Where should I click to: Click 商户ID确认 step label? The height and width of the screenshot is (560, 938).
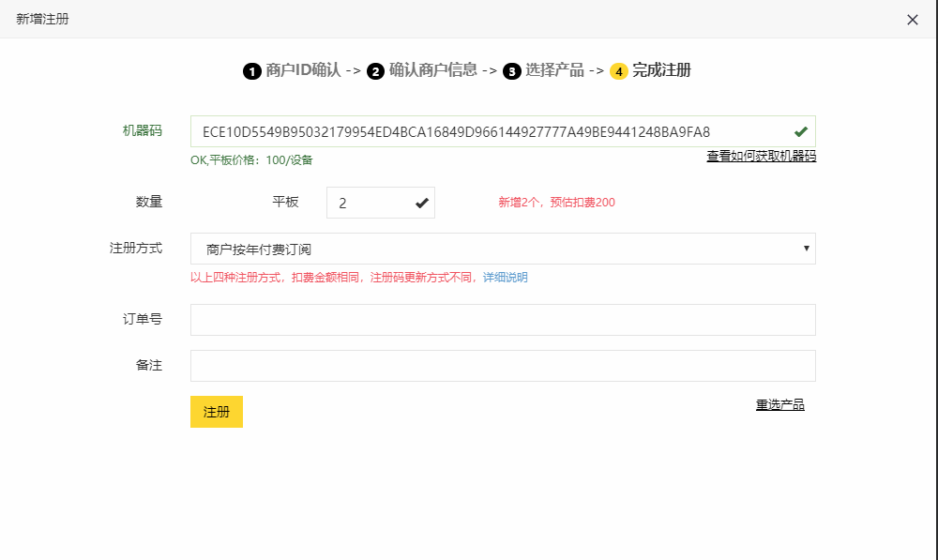[x=303, y=70]
